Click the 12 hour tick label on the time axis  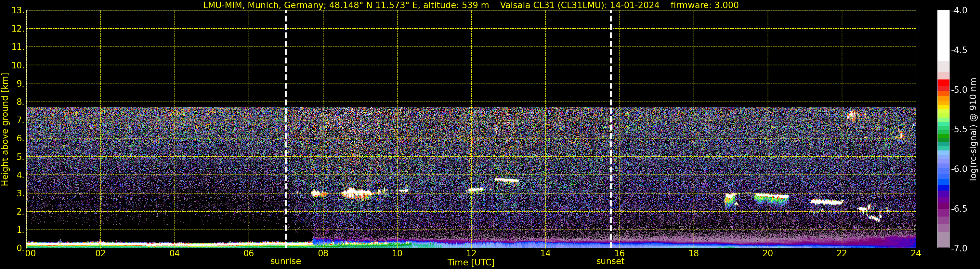471,253
